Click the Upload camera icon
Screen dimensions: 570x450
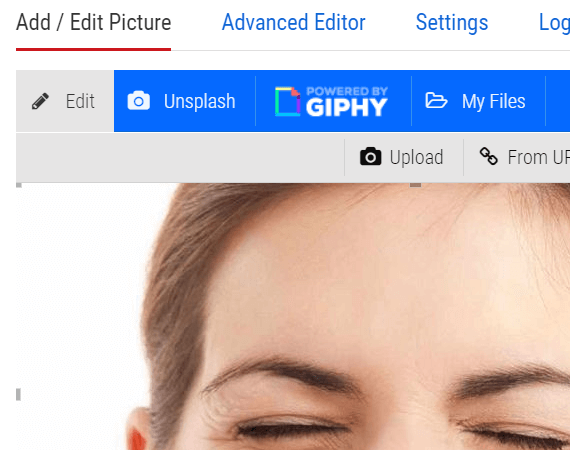(370, 157)
